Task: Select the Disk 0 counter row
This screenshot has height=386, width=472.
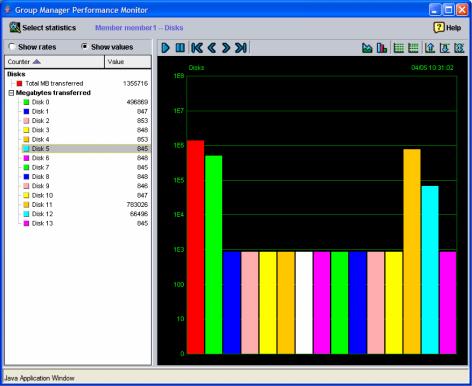Action: (x=86, y=102)
